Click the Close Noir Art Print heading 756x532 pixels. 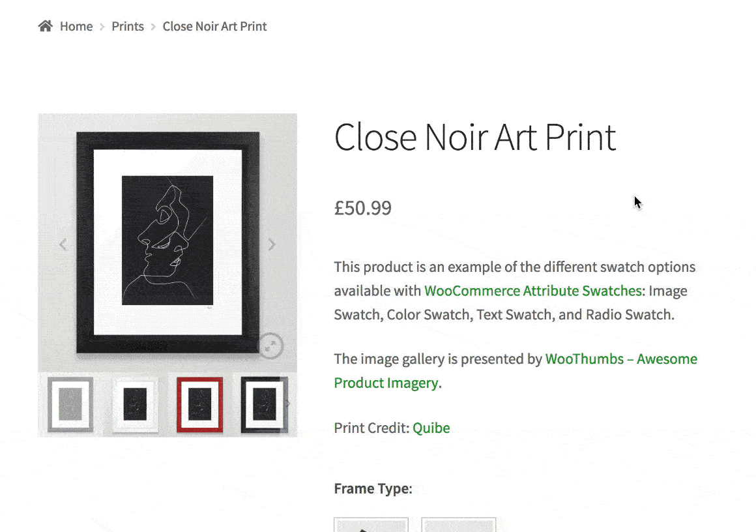point(474,137)
